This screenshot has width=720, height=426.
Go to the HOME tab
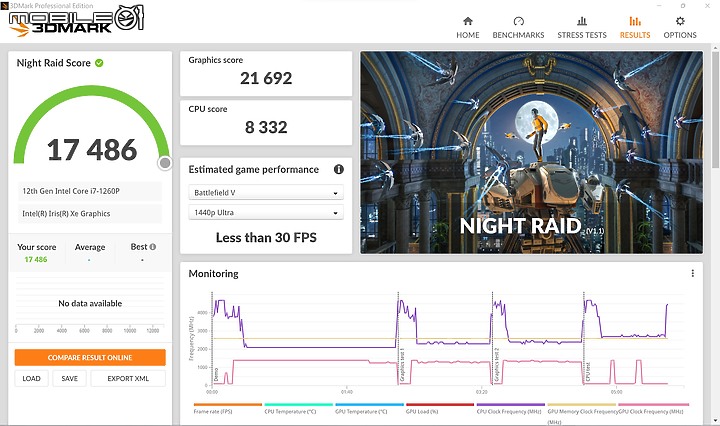[467, 28]
